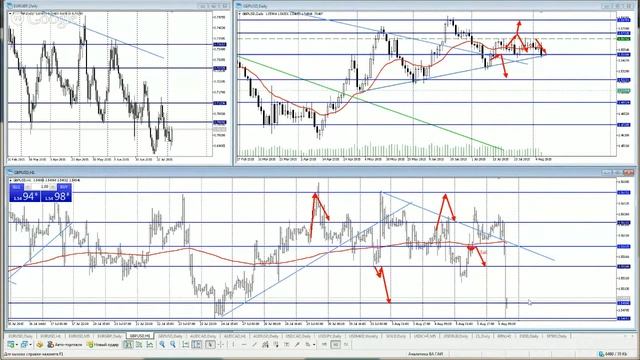The height and width of the screenshot is (360, 640).
Task: Select the equidistant channel tool
Action: (x=265, y=345)
